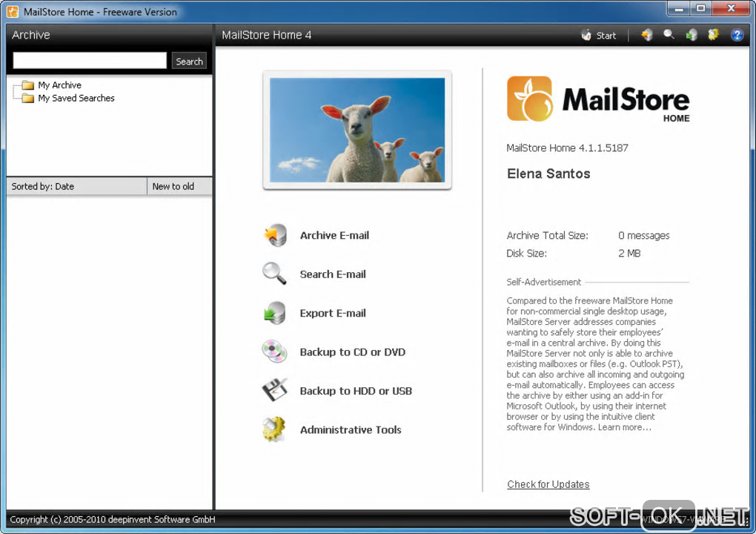Select the My Archive tree item
The width and height of the screenshot is (756, 534).
click(60, 85)
